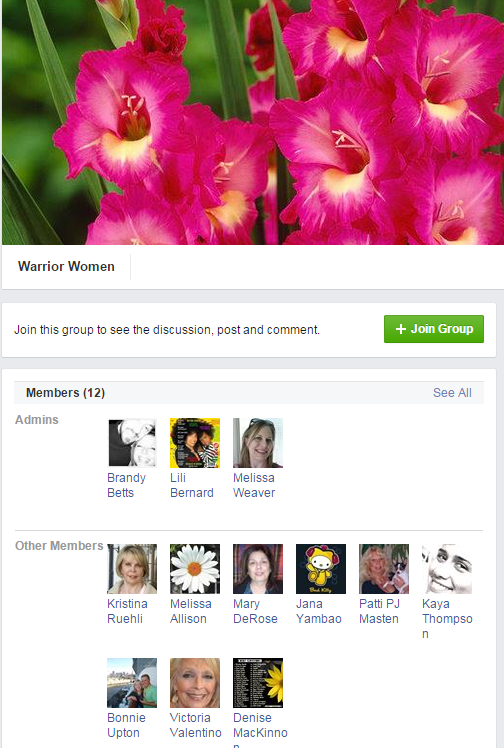Click the pink gladiolus cover photo

(x=253, y=122)
